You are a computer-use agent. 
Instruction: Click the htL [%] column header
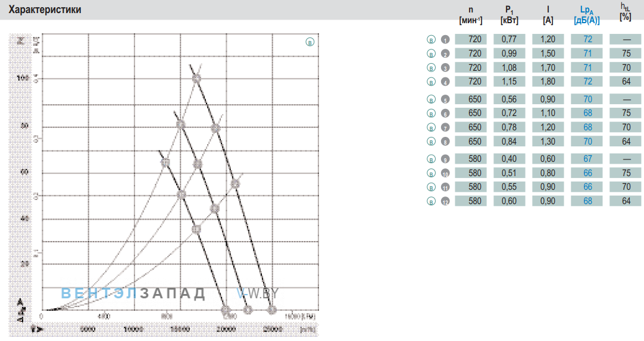pyautogui.click(x=625, y=12)
